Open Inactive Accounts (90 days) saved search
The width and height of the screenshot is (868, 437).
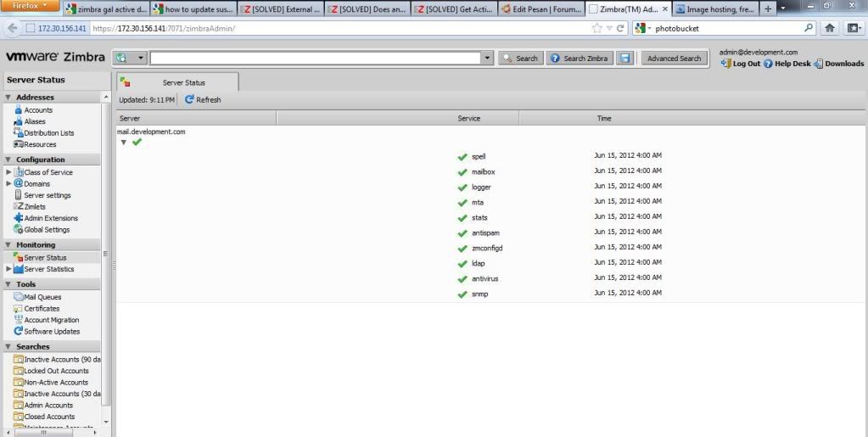62,360
